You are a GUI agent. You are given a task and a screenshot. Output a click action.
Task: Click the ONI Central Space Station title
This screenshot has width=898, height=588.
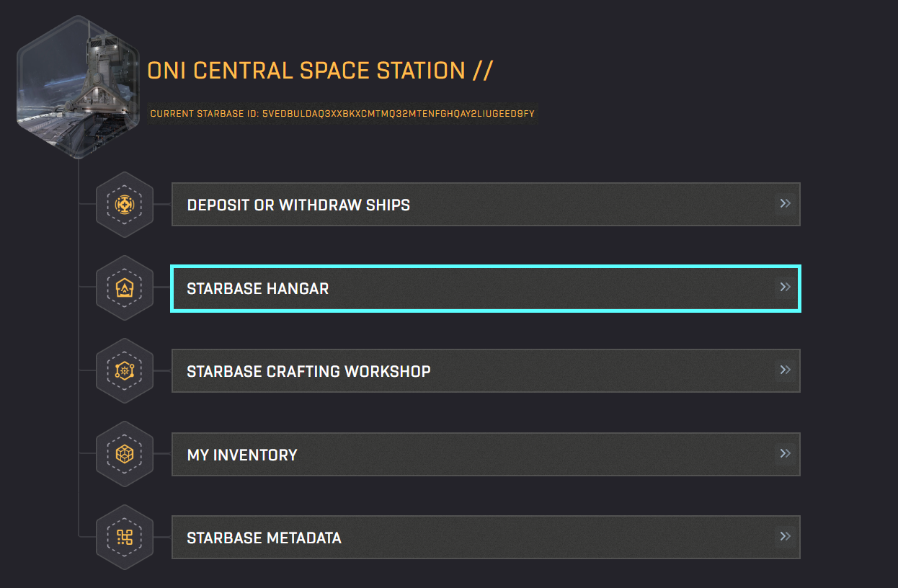click(x=306, y=71)
